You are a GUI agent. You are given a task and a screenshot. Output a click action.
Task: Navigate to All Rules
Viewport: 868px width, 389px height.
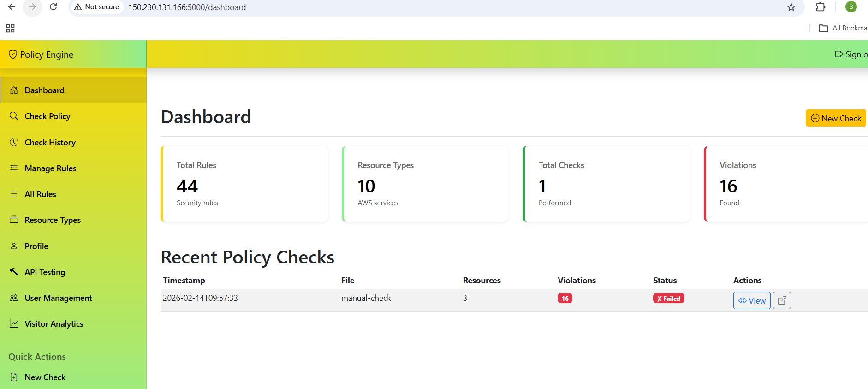pos(73,194)
